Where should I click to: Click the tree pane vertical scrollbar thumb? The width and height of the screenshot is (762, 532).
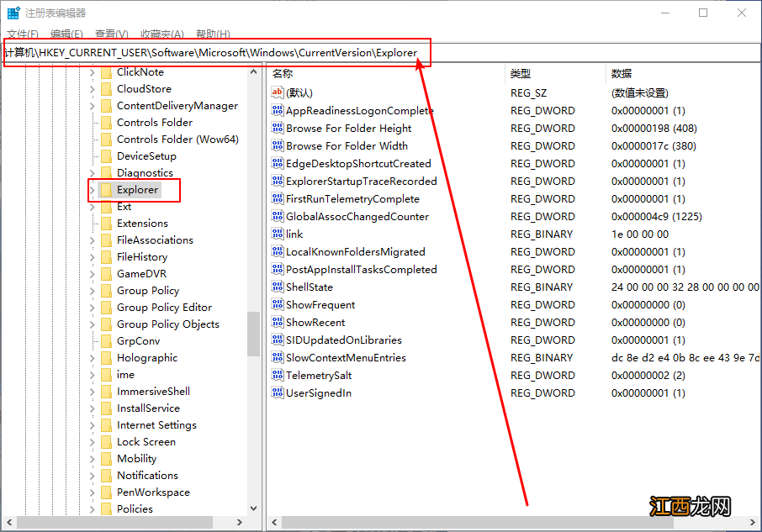253,334
